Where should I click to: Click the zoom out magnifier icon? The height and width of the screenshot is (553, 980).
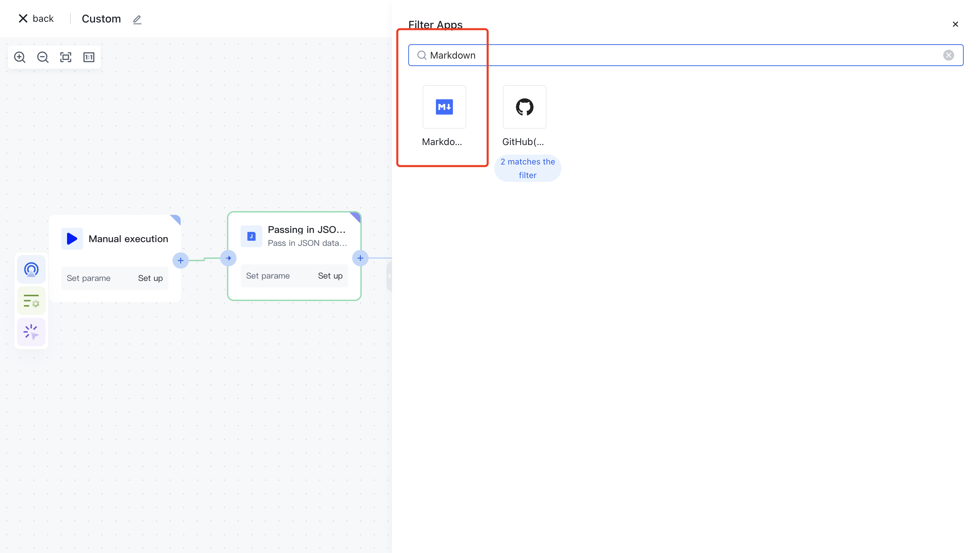43,57
